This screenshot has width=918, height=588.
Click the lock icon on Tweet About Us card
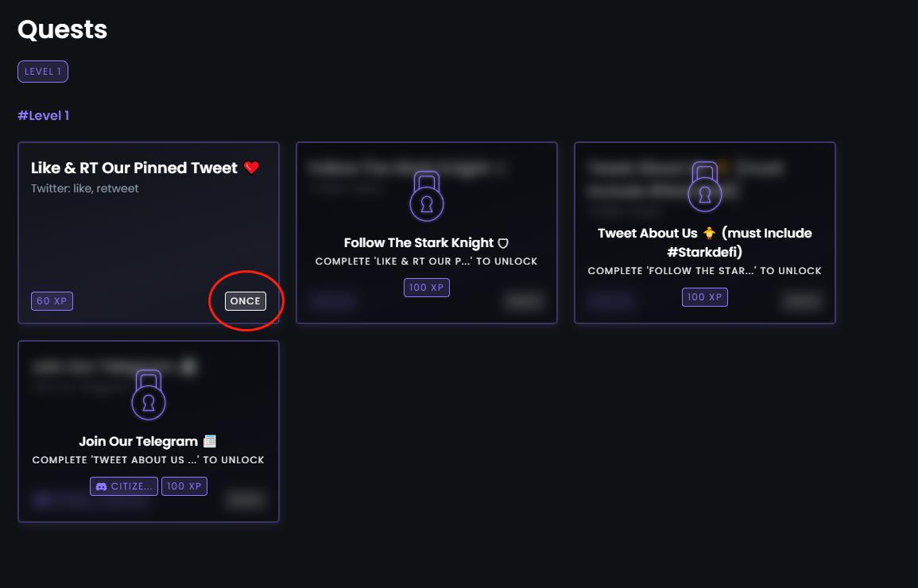(705, 188)
